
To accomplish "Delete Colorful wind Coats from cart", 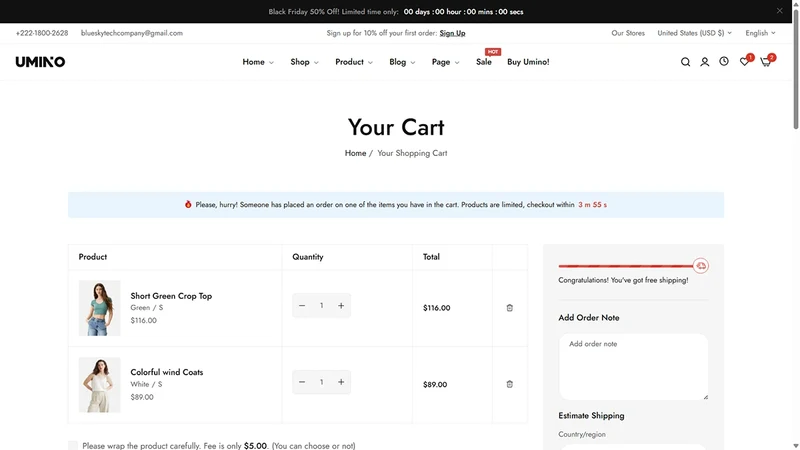I will tap(509, 384).
